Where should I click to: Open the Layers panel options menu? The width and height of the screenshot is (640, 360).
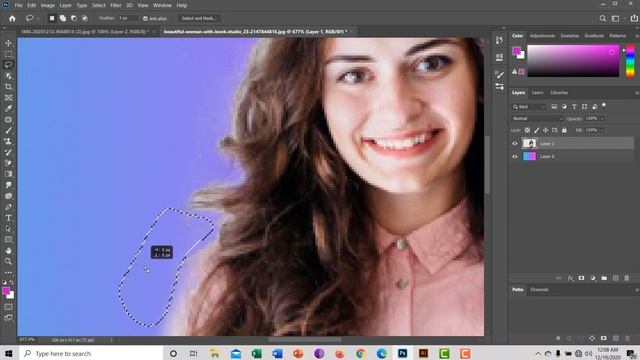pyautogui.click(x=636, y=93)
